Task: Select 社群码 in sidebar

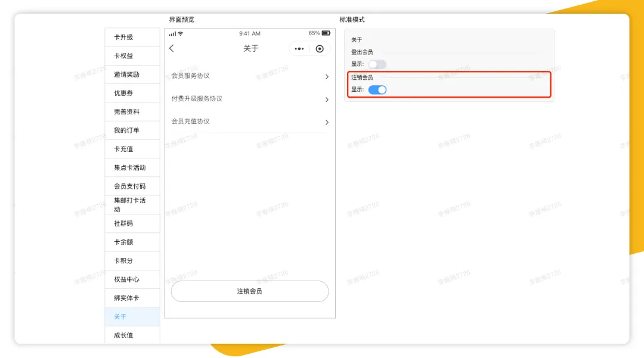Action: coord(132,223)
